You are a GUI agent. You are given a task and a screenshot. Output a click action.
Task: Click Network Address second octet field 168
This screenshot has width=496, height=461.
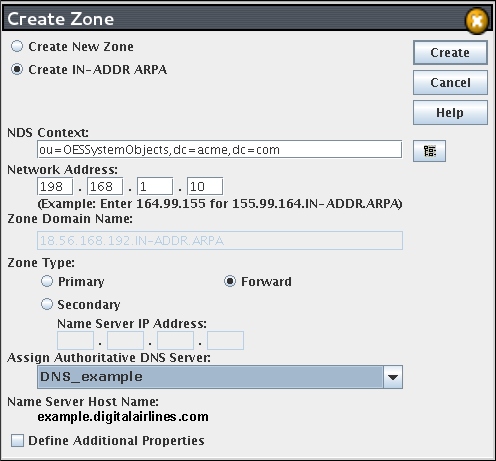point(105,186)
